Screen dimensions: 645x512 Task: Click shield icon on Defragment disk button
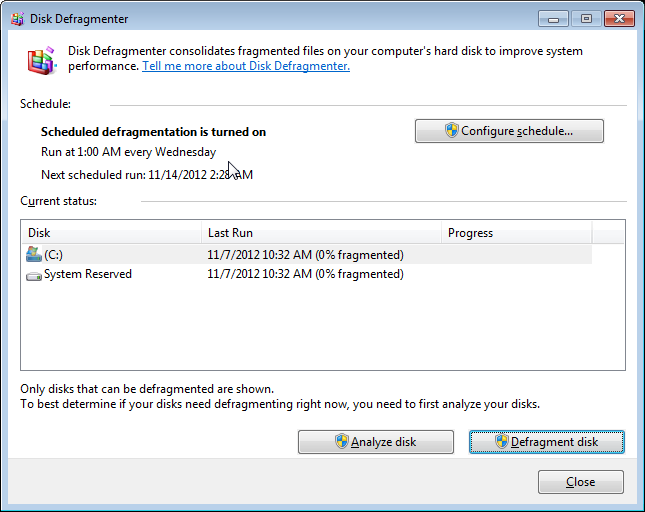tap(501, 442)
